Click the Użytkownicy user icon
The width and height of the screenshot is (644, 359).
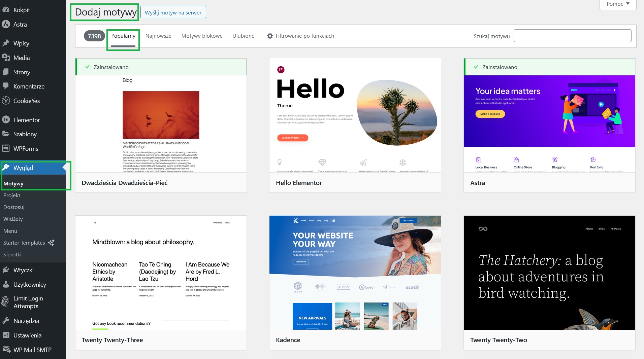(6, 284)
